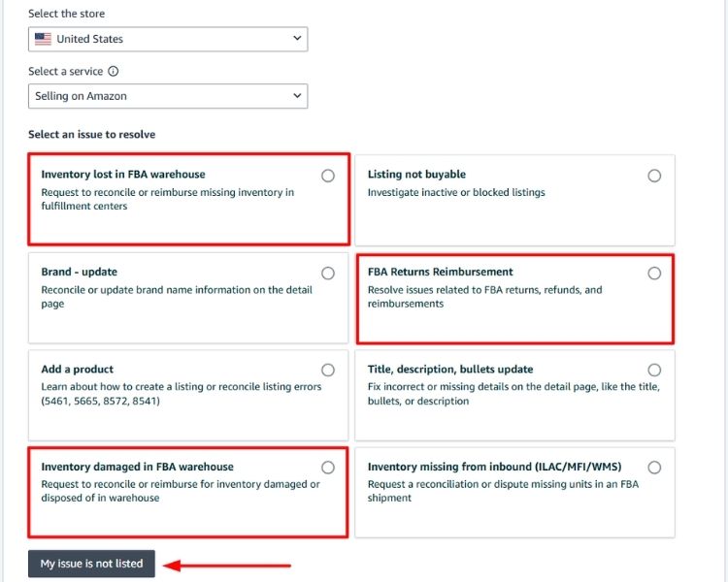Click 'Learn about how to create a listing' description
Viewport: 728px width, 582px height.
point(182,394)
